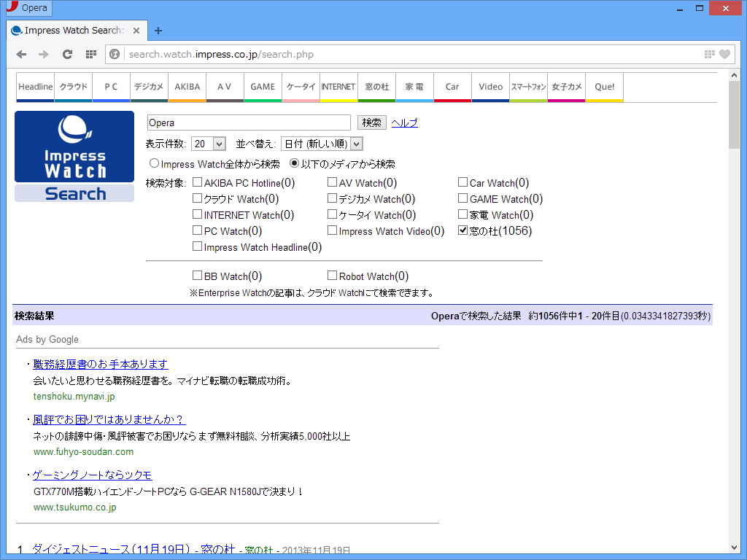
Task: Click the back navigation arrow
Action: (x=20, y=54)
